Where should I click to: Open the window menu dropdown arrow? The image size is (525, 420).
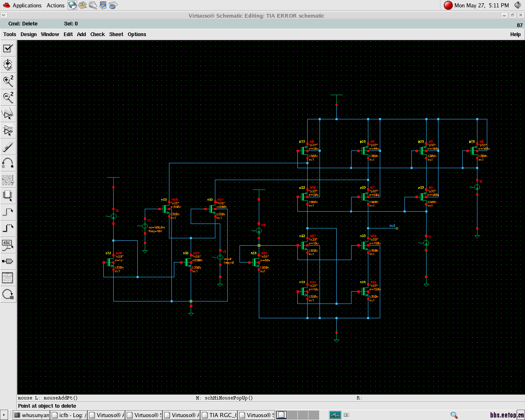[4, 15]
